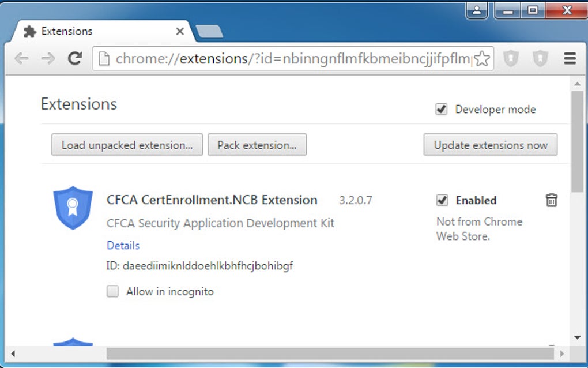Image resolution: width=588 pixels, height=368 pixels.
Task: Click the CFCA extension shield logo
Action: (x=73, y=208)
